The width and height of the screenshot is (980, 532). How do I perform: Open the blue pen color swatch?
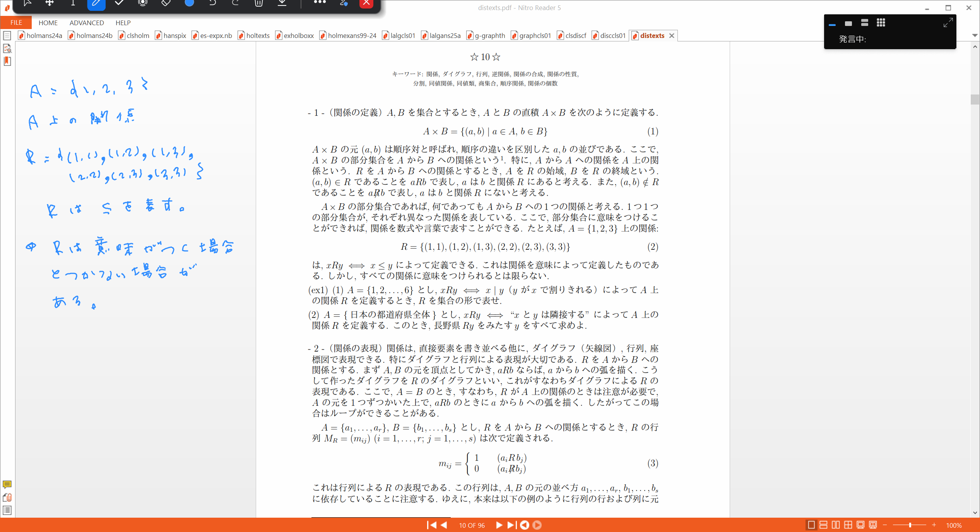[x=189, y=3]
